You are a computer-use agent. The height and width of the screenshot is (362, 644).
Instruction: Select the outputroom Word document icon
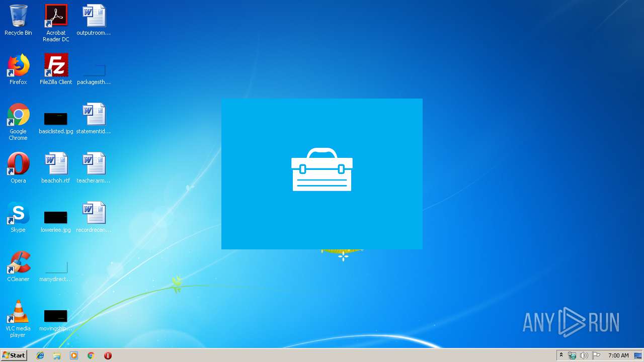click(94, 20)
